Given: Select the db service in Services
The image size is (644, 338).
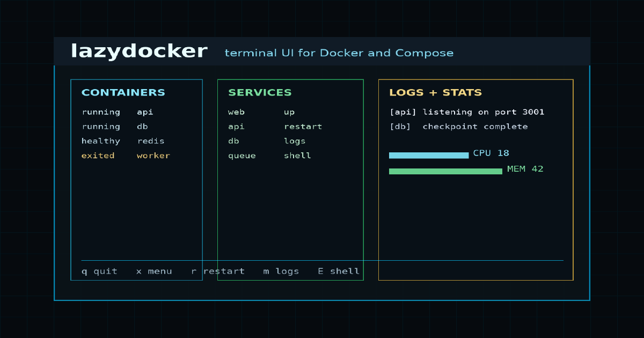Looking at the screenshot, I should pyautogui.click(x=233, y=141).
